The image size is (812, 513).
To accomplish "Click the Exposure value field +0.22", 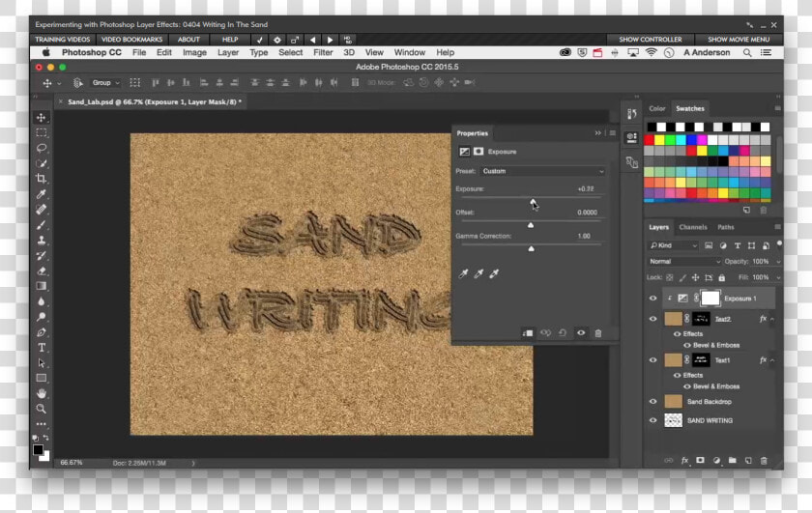I will coord(586,189).
